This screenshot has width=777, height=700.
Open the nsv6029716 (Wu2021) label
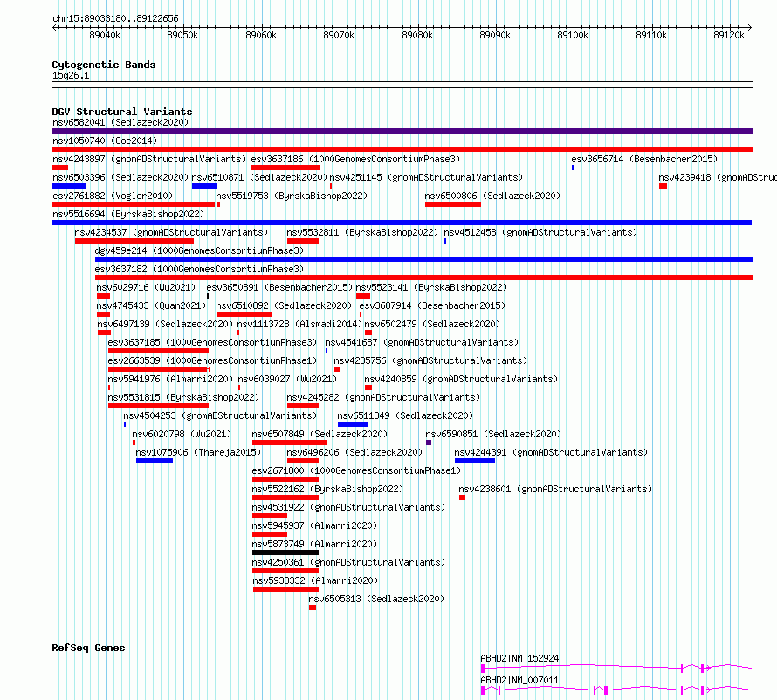(x=146, y=287)
